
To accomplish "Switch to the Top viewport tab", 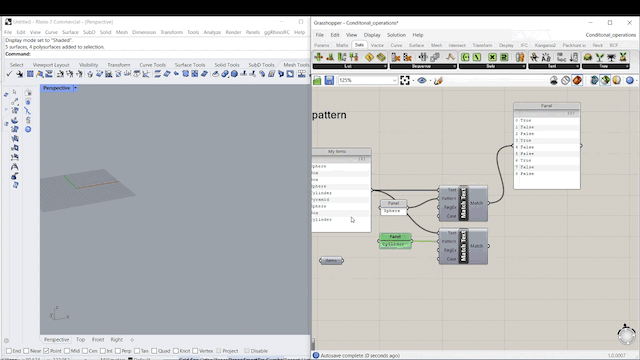I will (80, 340).
